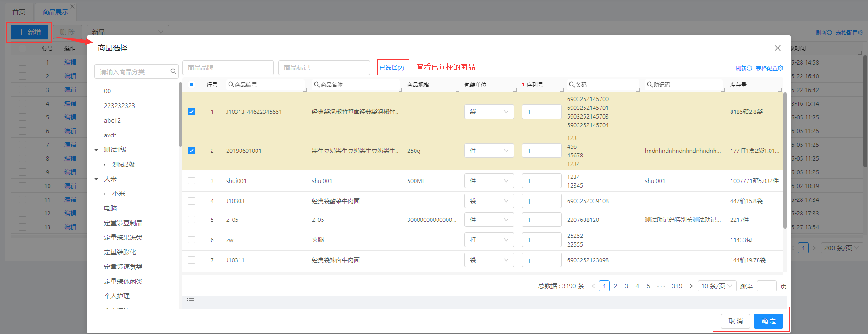
Task: Open 包装单位 dropdown for row 1
Action: tap(489, 112)
